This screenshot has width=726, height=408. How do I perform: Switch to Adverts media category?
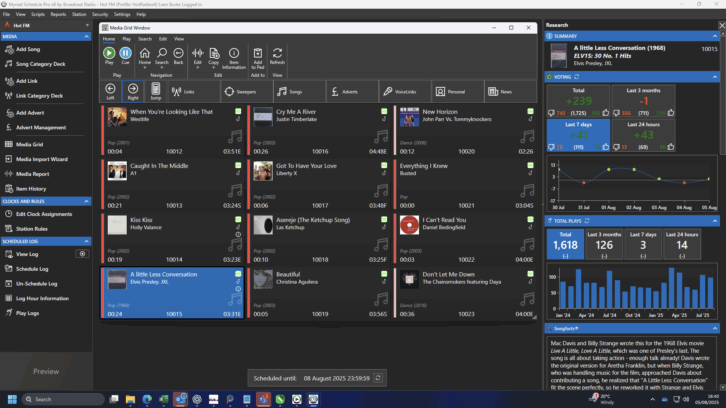352,92
